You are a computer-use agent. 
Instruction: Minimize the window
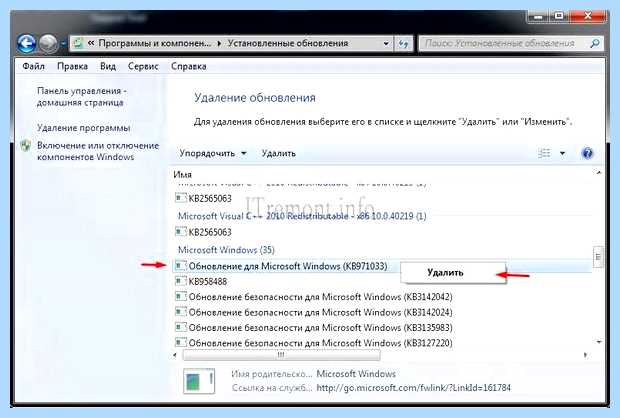(x=538, y=16)
